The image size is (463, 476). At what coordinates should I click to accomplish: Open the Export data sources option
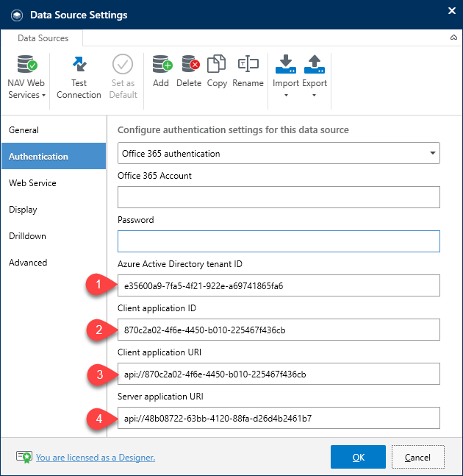coord(315,76)
